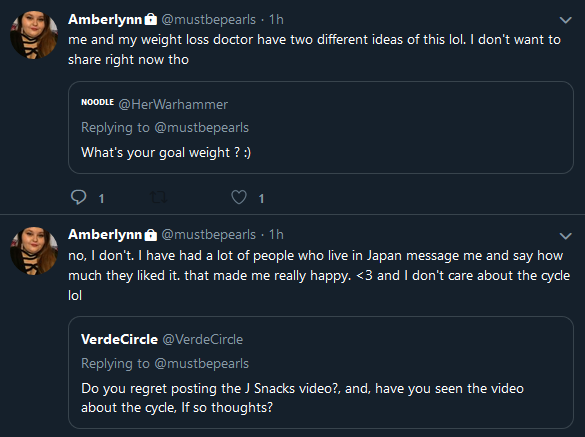Open quoted 'What's your goal weight' tweet
585x437 pixels.
point(321,127)
